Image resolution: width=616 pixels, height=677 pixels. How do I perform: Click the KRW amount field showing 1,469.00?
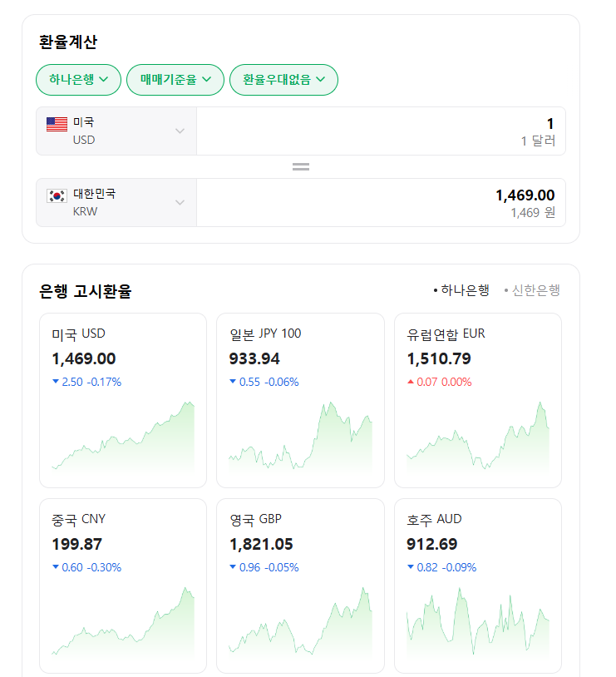381,196
